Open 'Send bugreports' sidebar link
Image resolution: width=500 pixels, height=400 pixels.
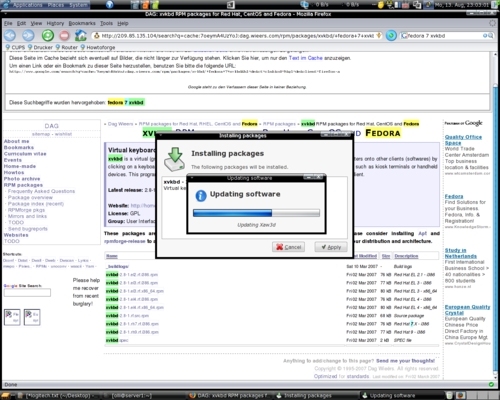pyautogui.click(x=28, y=229)
